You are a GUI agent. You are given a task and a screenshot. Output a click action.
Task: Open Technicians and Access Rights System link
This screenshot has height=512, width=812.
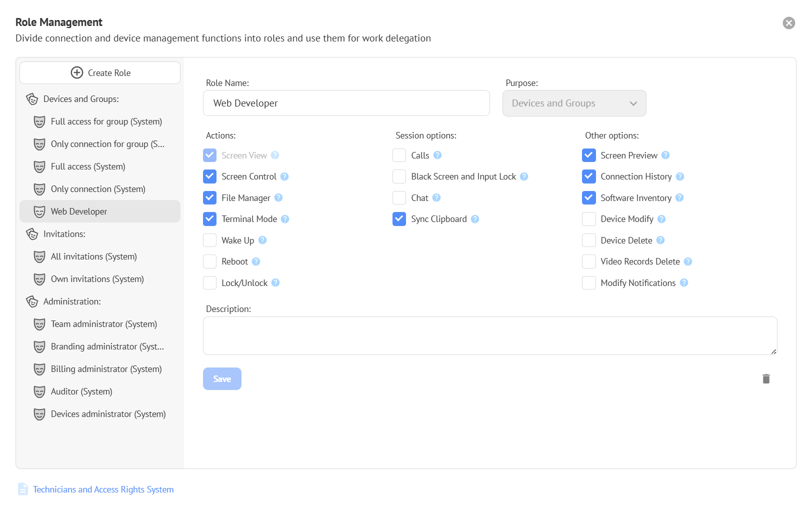[x=103, y=489]
